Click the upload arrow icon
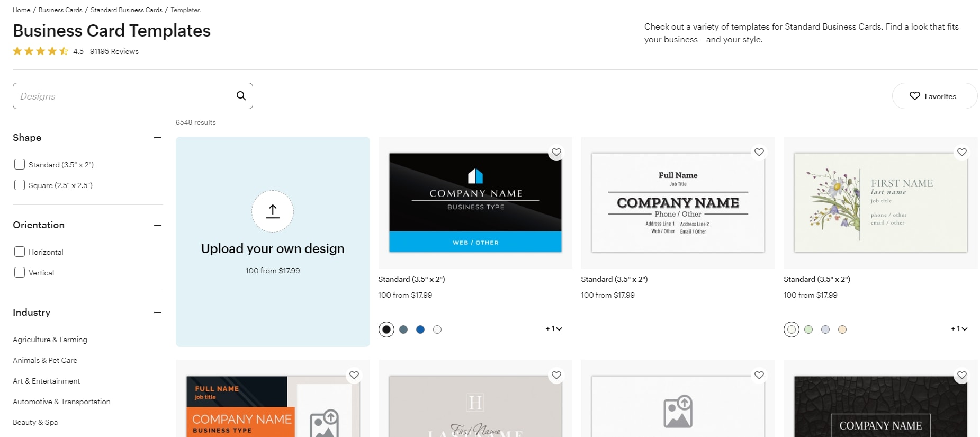Image resolution: width=980 pixels, height=437 pixels. click(272, 211)
